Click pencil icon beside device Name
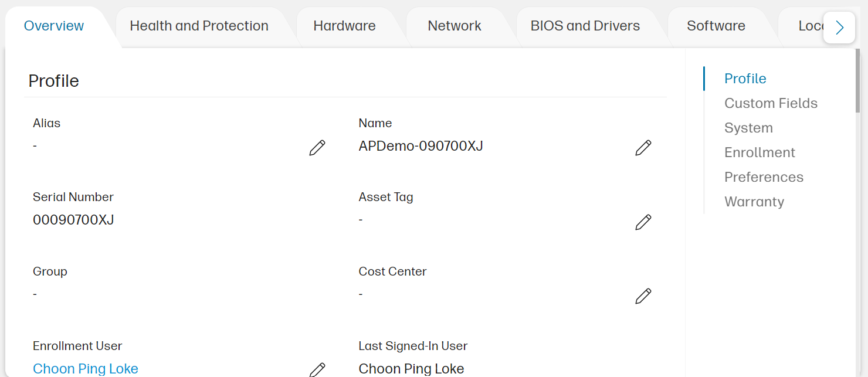Viewport: 868px width, 377px height. (643, 148)
